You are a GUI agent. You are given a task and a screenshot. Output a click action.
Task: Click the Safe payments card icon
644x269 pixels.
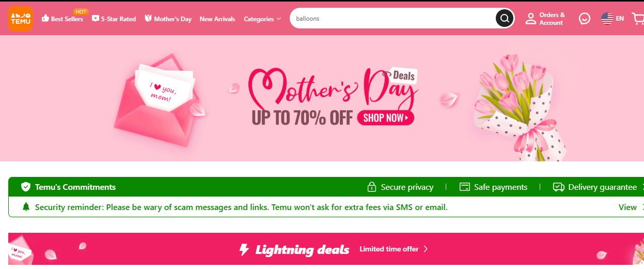click(464, 187)
